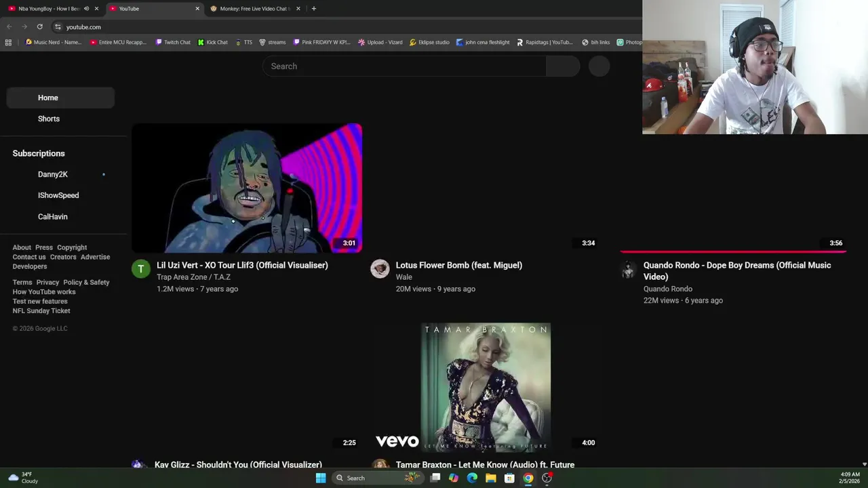
Task: Click the round button right of search
Action: [599, 66]
